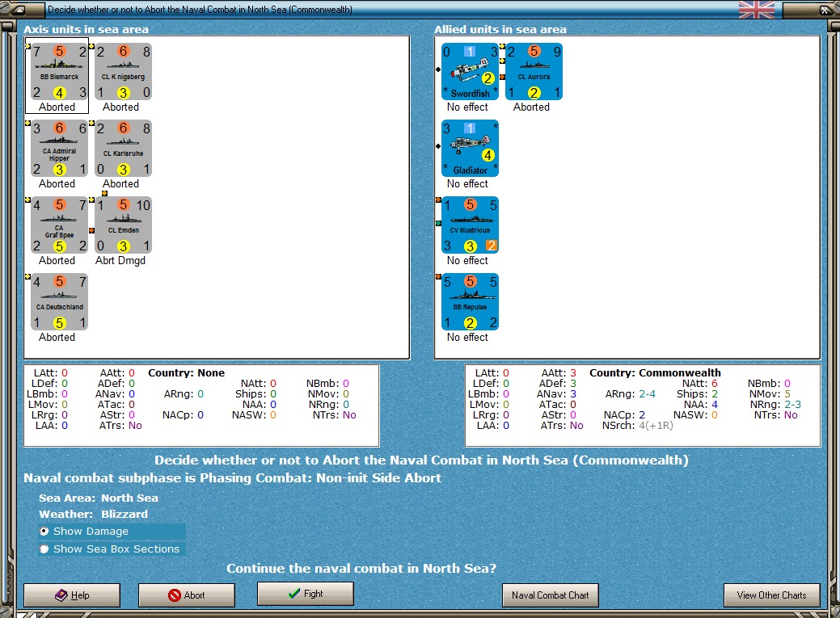
Task: Click 'No effect' under BB Repulse
Action: coord(467,338)
